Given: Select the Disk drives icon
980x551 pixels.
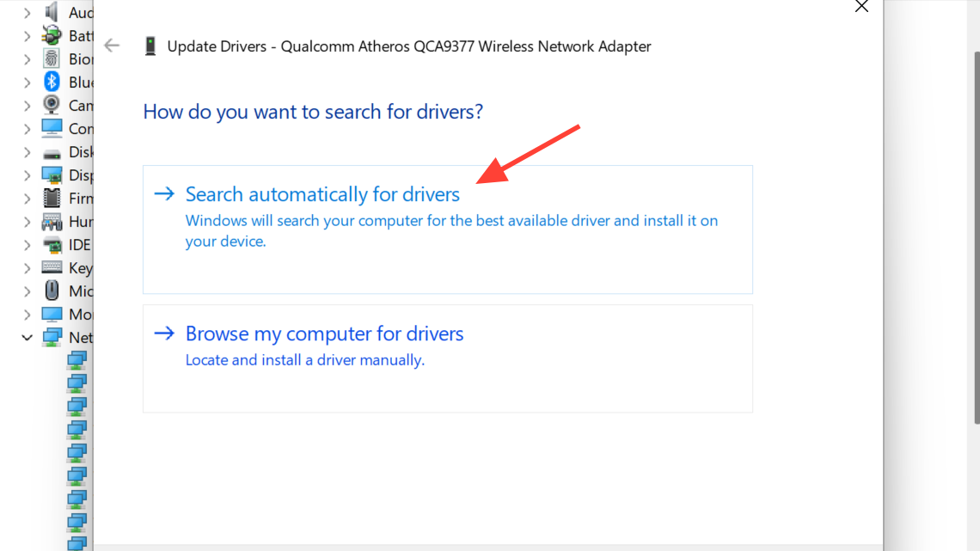Looking at the screenshot, I should (52, 154).
